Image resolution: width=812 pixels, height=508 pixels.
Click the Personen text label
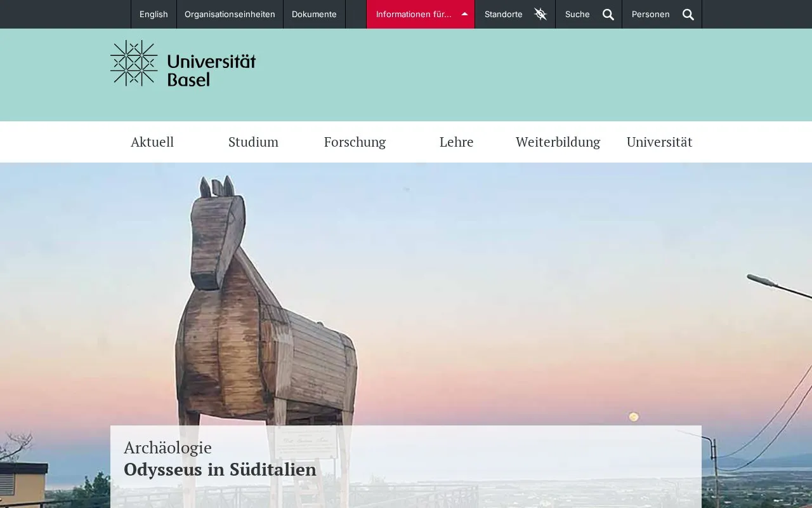point(650,14)
